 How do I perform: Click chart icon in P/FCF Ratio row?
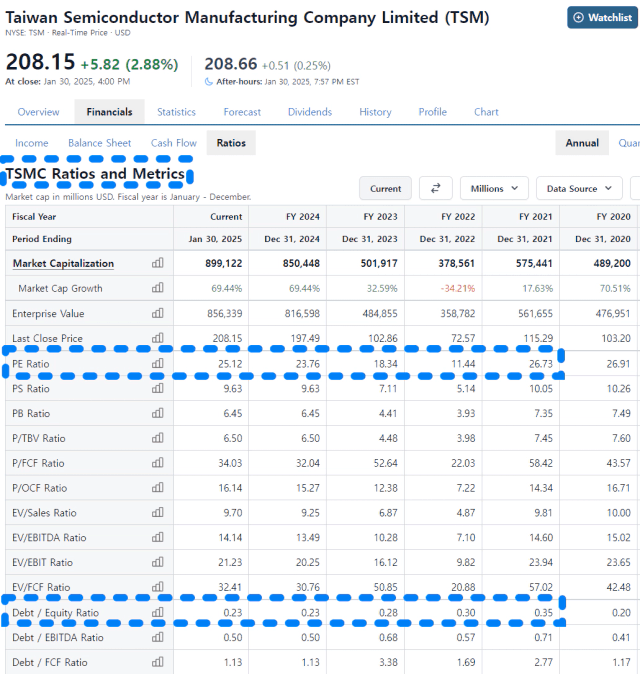157,463
